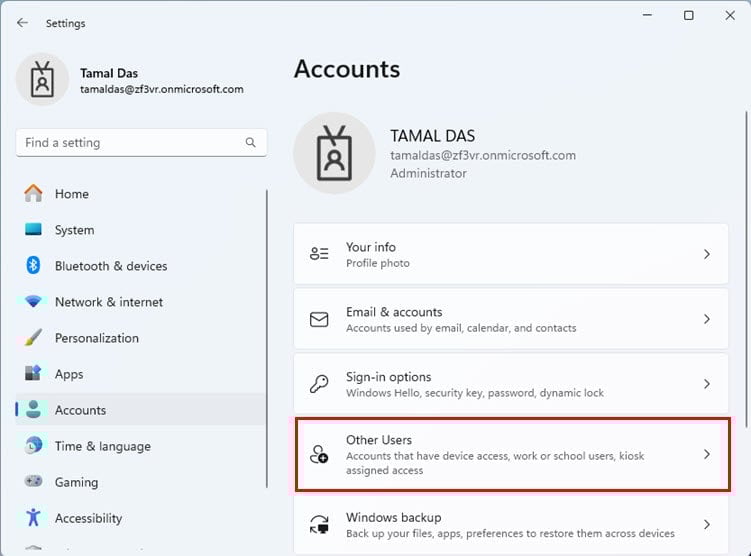Expand Email & accounts chevron arrow
This screenshot has width=751, height=556.
[x=706, y=319]
